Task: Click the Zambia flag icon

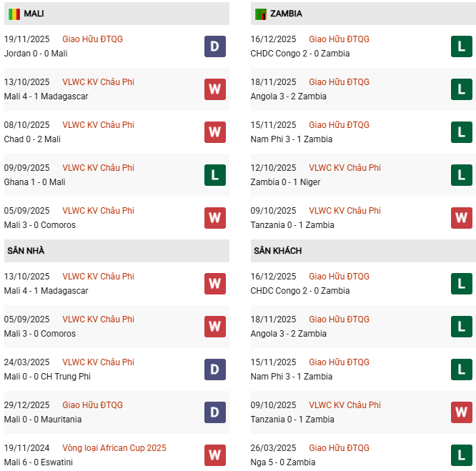Action: (x=261, y=14)
